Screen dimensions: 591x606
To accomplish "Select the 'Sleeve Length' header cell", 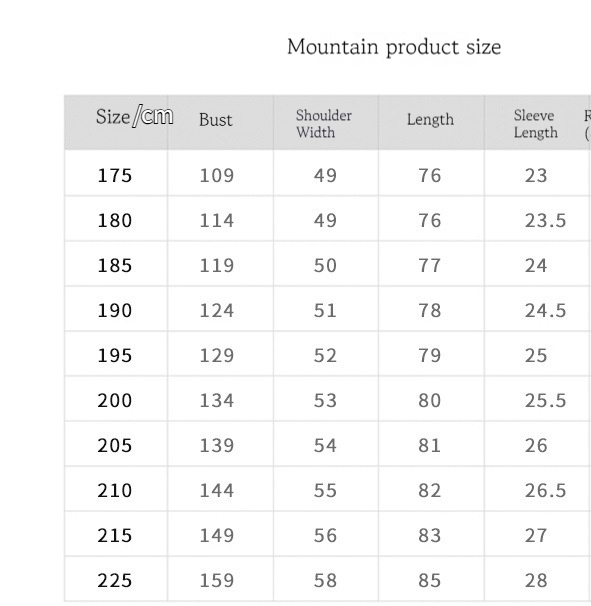I will point(535,124).
